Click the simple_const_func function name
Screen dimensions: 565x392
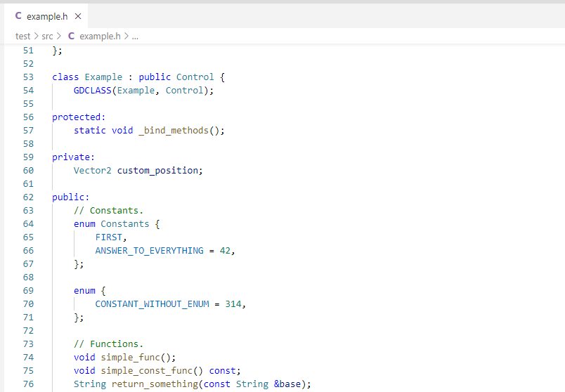point(146,371)
